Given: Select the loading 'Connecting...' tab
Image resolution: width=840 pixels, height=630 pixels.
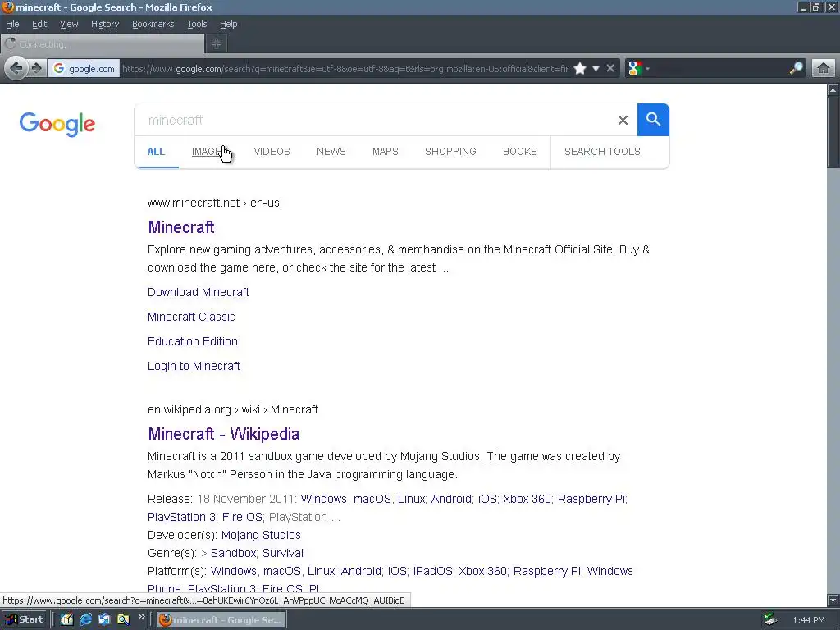Looking at the screenshot, I should tap(103, 44).
